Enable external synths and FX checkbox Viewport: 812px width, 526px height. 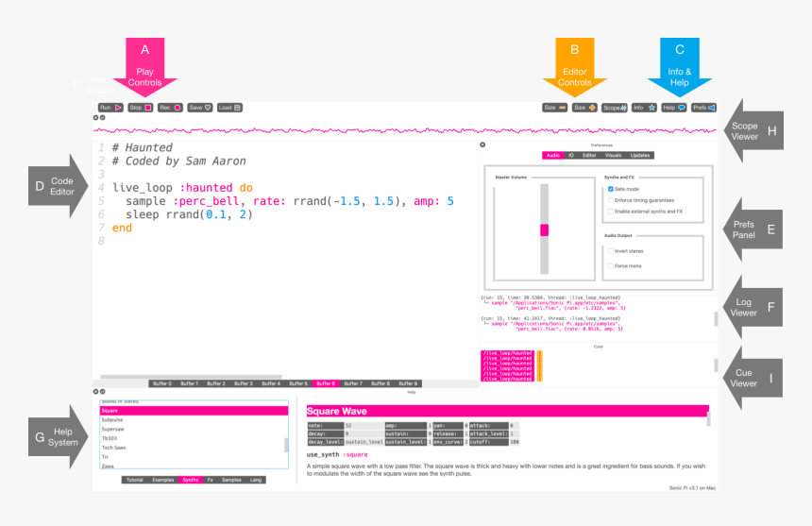611,212
